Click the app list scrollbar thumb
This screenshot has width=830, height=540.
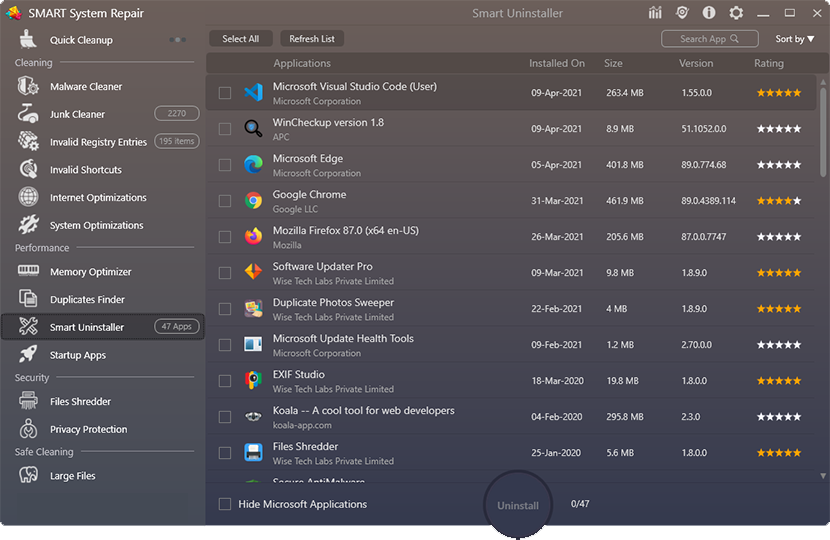(x=823, y=132)
